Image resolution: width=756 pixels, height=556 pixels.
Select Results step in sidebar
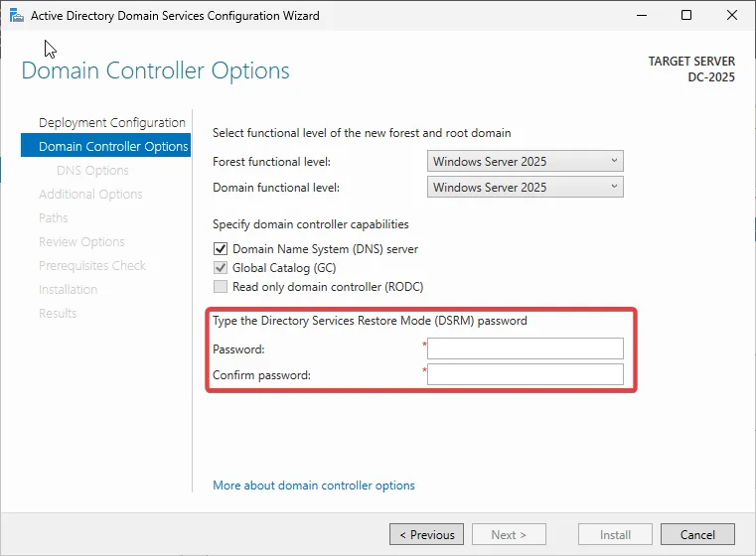pyautogui.click(x=58, y=313)
